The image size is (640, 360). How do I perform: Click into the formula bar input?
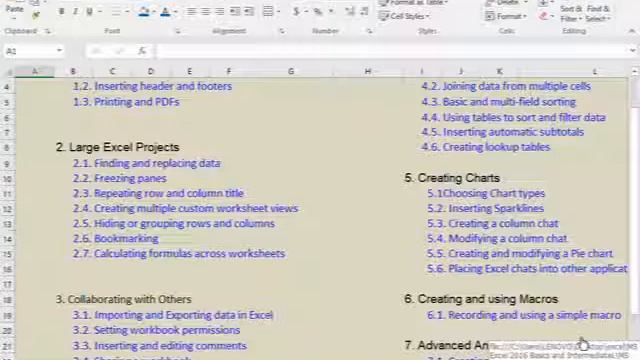[392, 51]
